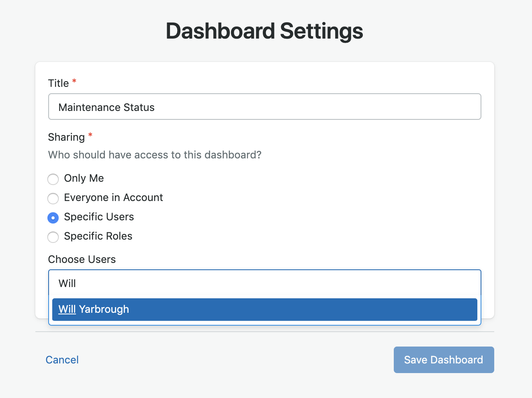532x398 pixels.
Task: Select the Specific Users radio button
Action: (53, 217)
